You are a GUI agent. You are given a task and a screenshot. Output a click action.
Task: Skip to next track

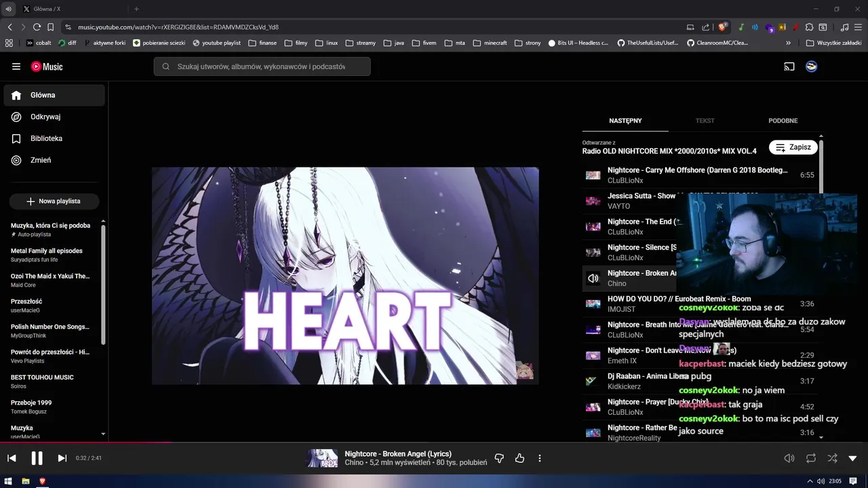62,458
